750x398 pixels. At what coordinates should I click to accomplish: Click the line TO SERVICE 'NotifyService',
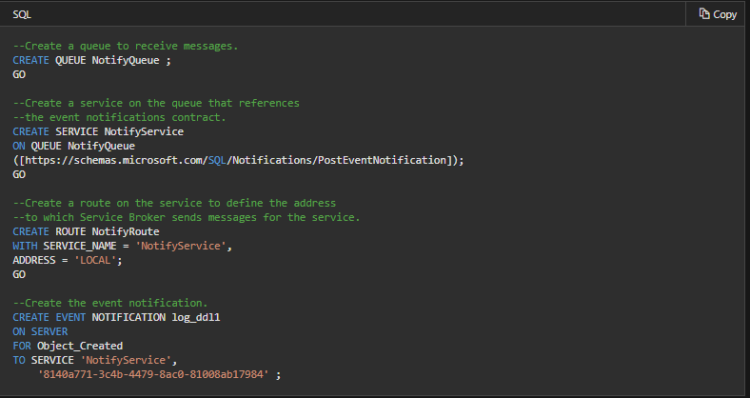pyautogui.click(x=95, y=360)
